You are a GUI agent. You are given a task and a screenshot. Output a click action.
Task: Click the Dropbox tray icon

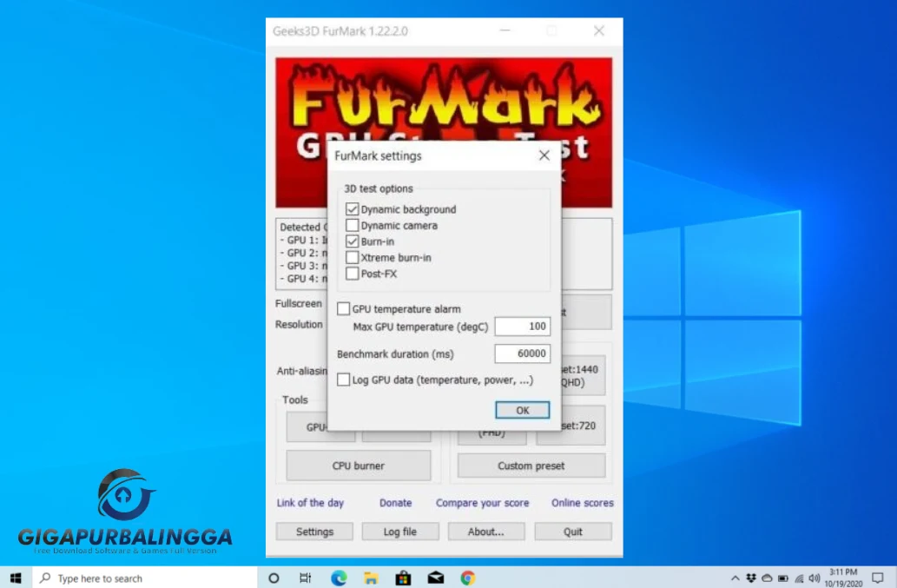751,578
